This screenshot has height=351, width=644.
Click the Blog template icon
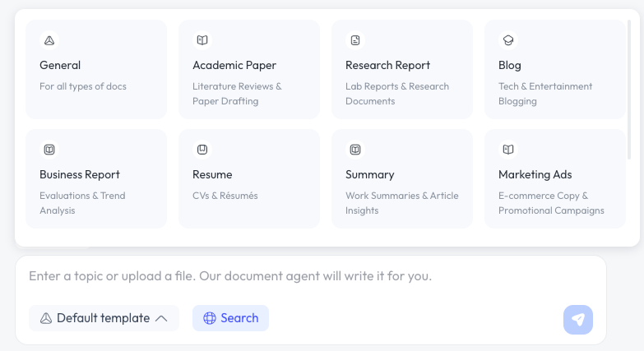click(508, 40)
